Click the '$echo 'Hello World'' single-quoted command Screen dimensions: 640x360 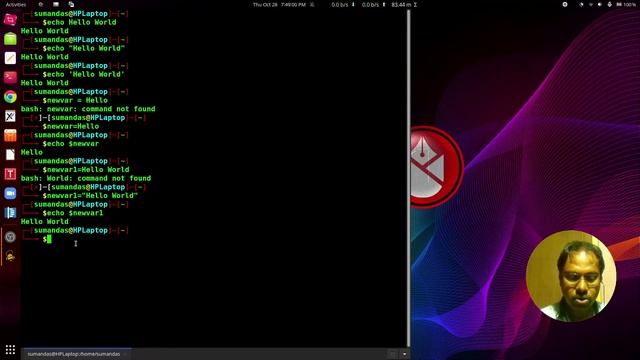click(x=84, y=74)
